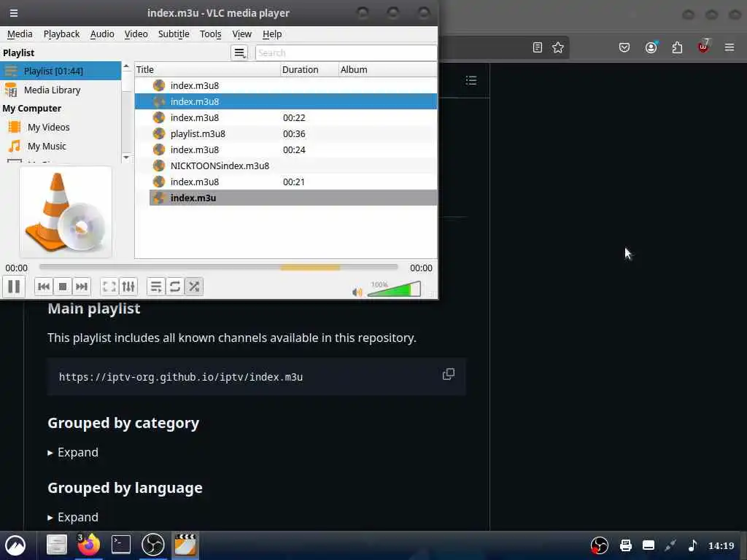Sort playlist by Duration column

(x=309, y=69)
